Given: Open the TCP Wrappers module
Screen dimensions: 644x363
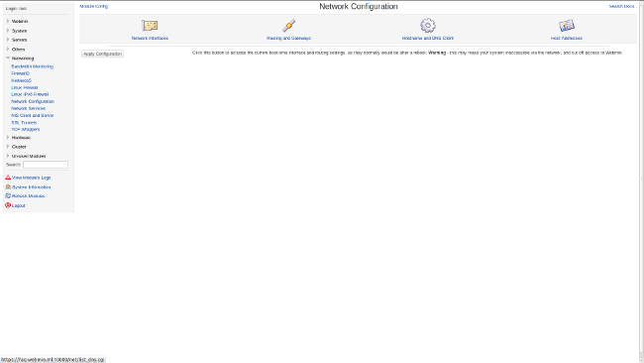Looking at the screenshot, I should point(25,130).
